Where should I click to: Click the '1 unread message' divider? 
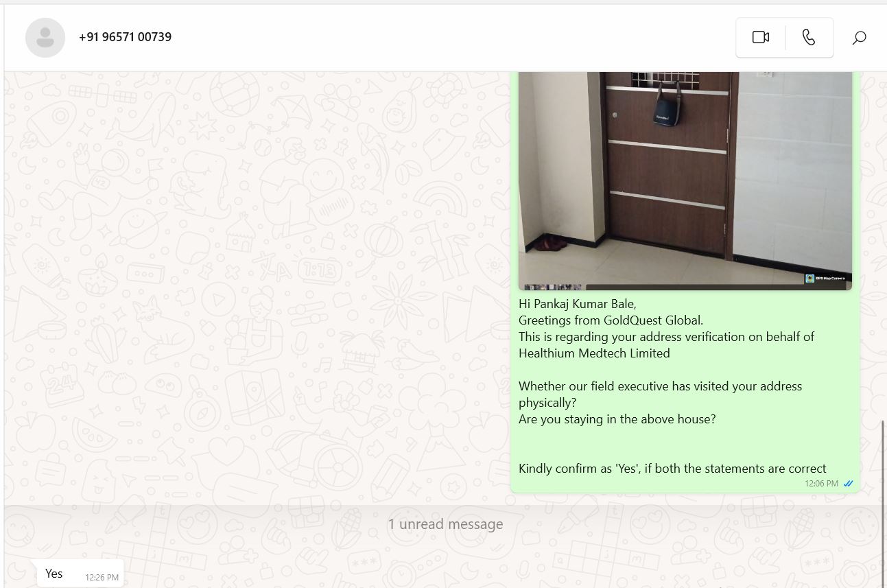[445, 524]
